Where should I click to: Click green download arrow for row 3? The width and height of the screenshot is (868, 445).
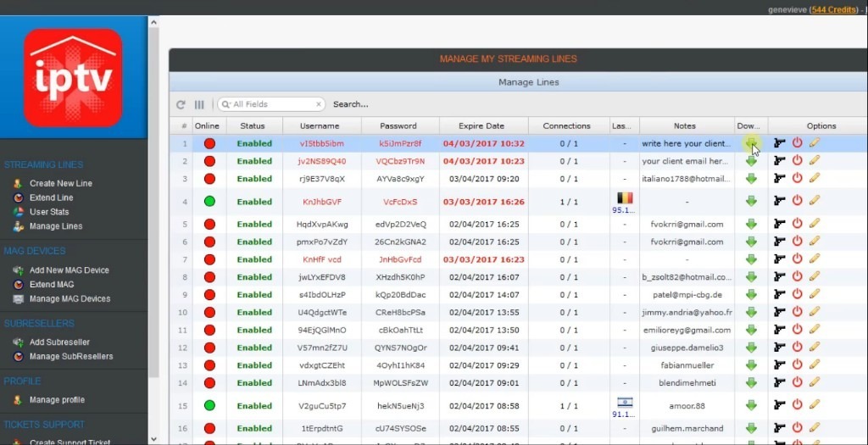click(x=751, y=179)
